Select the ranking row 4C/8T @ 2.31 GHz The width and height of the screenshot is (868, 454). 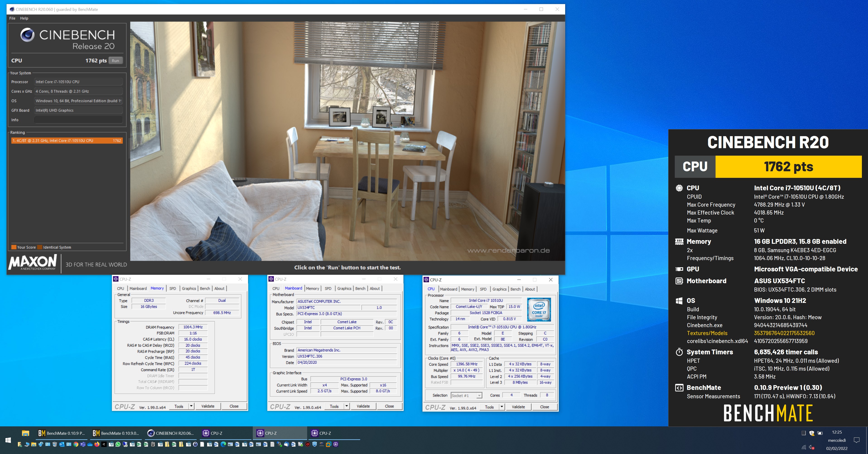click(x=67, y=140)
